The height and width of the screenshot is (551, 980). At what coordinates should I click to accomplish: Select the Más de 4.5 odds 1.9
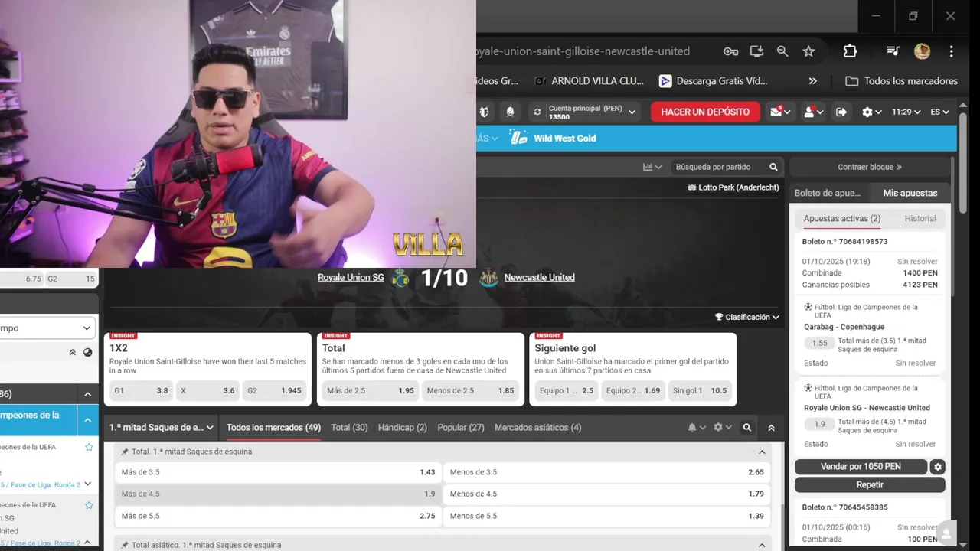pyautogui.click(x=278, y=494)
